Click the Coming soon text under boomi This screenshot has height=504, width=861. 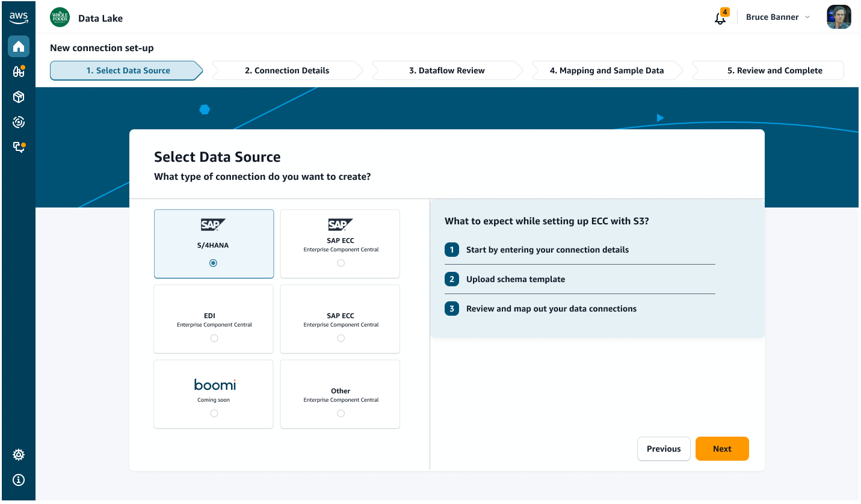tap(214, 400)
